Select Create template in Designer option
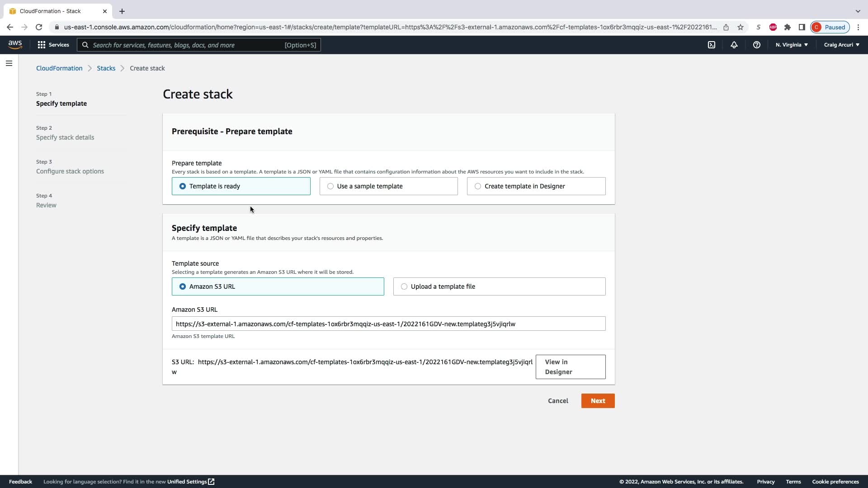The width and height of the screenshot is (868, 488). pyautogui.click(x=536, y=186)
